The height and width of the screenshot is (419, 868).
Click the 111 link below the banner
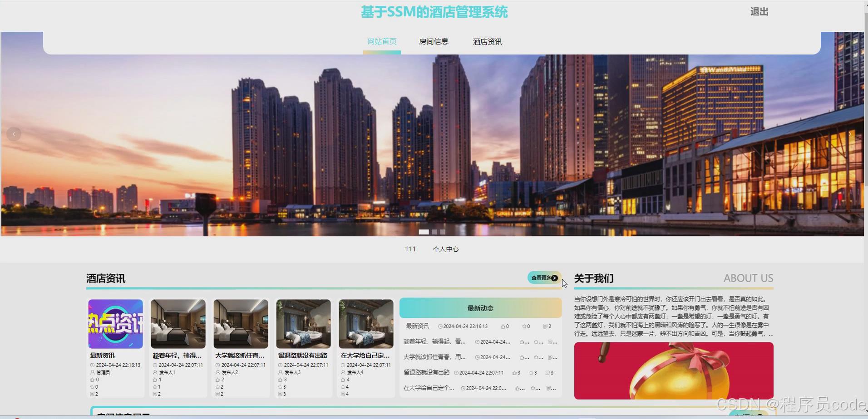[411, 248]
